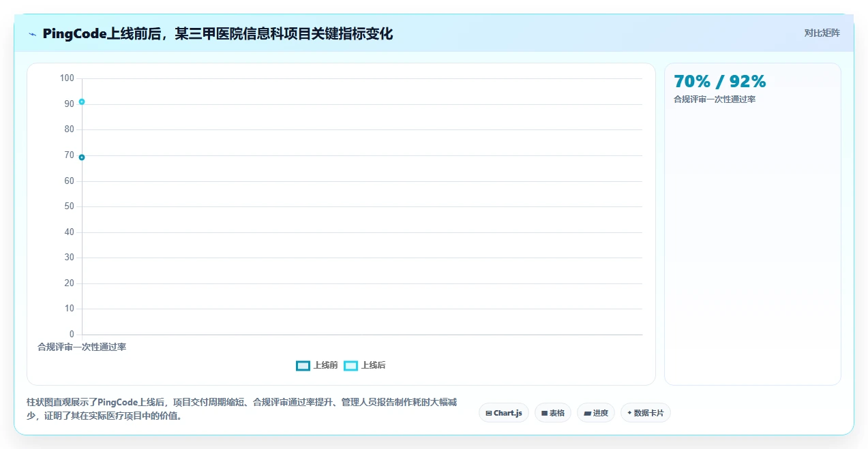Click the x-axis label 合规评审一次性通过率
Viewport: 868px width, 449px height.
[82, 347]
